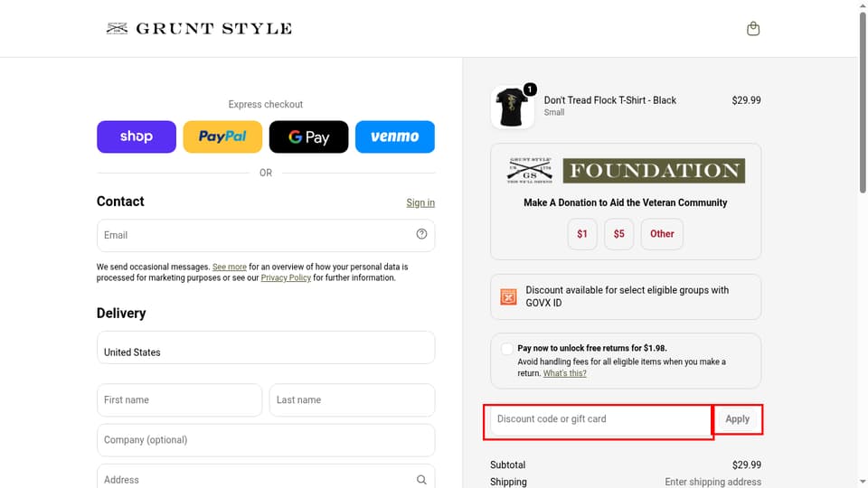Pay with Shop express checkout
This screenshot has height=488, width=868.
[137, 136]
